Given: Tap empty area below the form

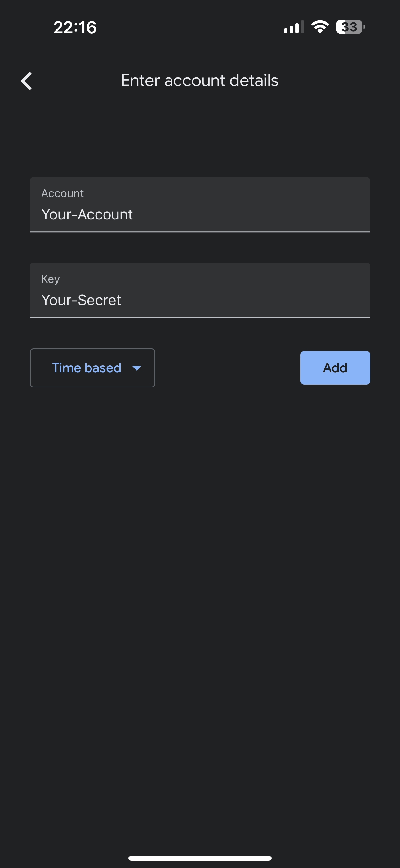Looking at the screenshot, I should 200,607.
